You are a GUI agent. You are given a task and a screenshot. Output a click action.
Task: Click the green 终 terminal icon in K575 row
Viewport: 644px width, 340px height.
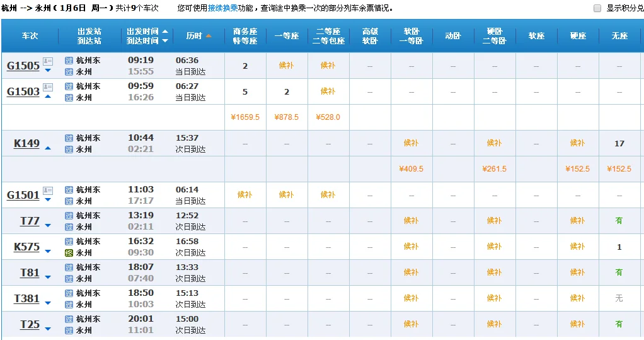pyautogui.click(x=69, y=253)
